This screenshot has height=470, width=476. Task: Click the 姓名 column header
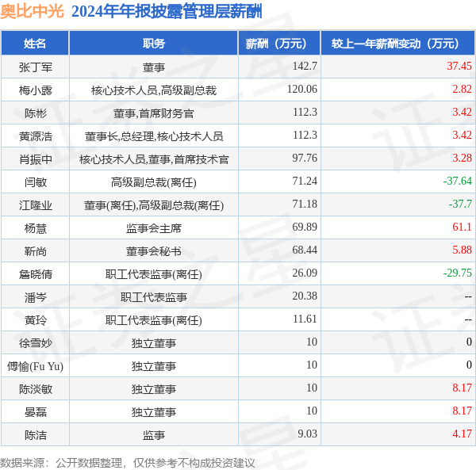pos(35,44)
